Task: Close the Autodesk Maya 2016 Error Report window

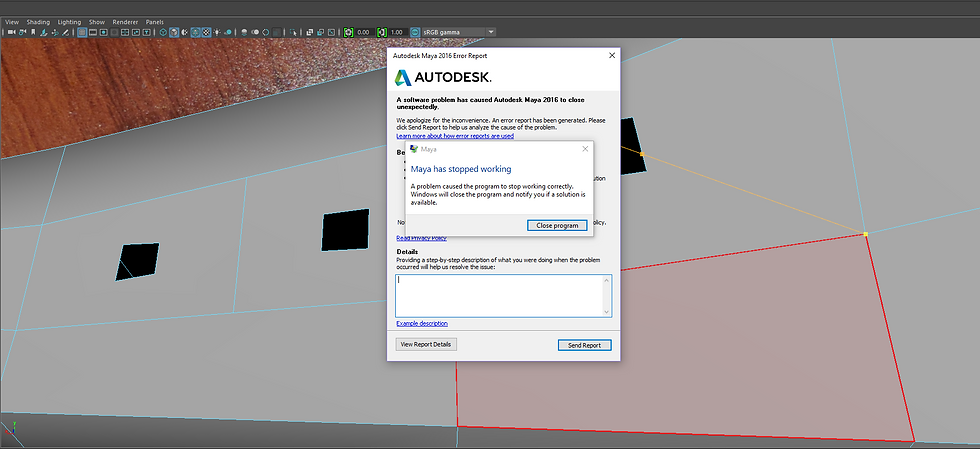Action: [x=612, y=56]
